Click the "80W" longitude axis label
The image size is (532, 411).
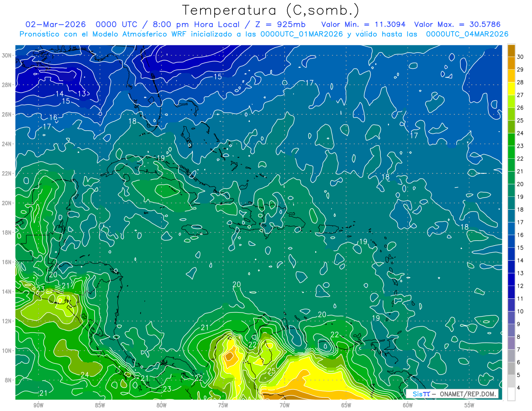161,405
